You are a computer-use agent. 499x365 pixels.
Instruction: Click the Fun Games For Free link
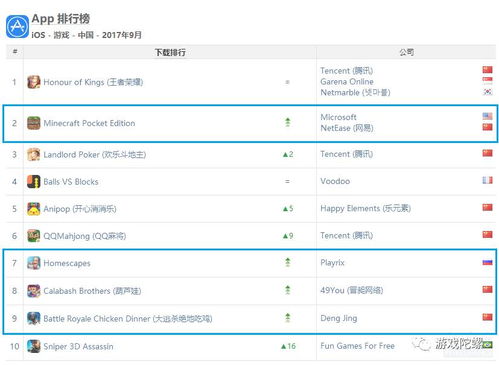pyautogui.click(x=357, y=346)
